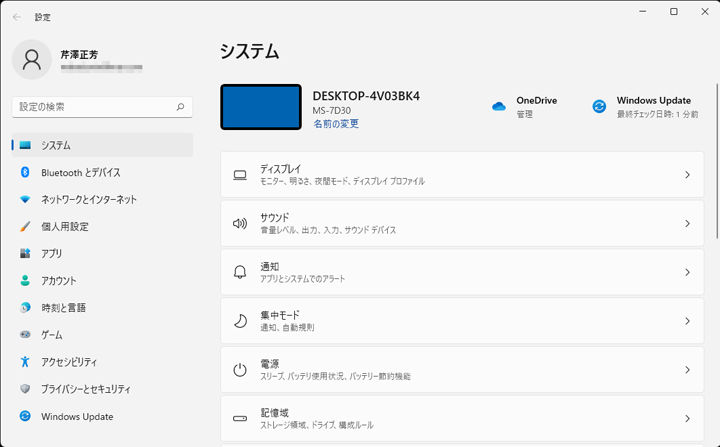Click the アプリとシステムでのアラート description
The height and width of the screenshot is (447, 720).
click(303, 279)
